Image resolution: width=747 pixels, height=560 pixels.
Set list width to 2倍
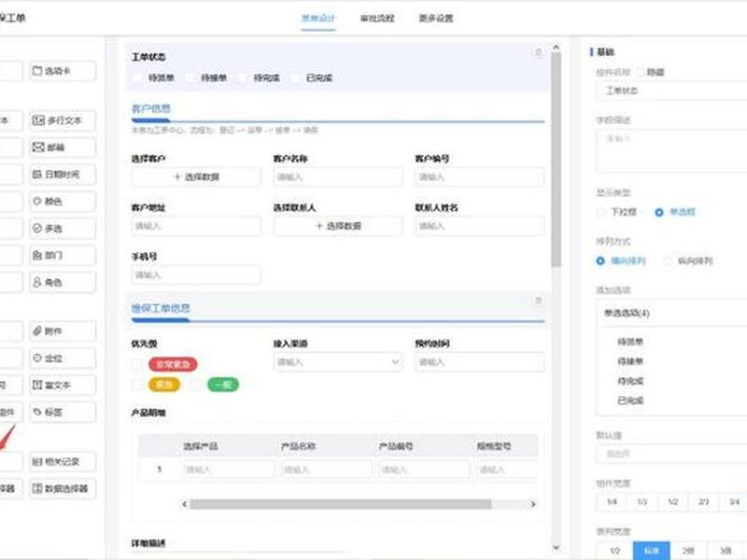coord(688,551)
